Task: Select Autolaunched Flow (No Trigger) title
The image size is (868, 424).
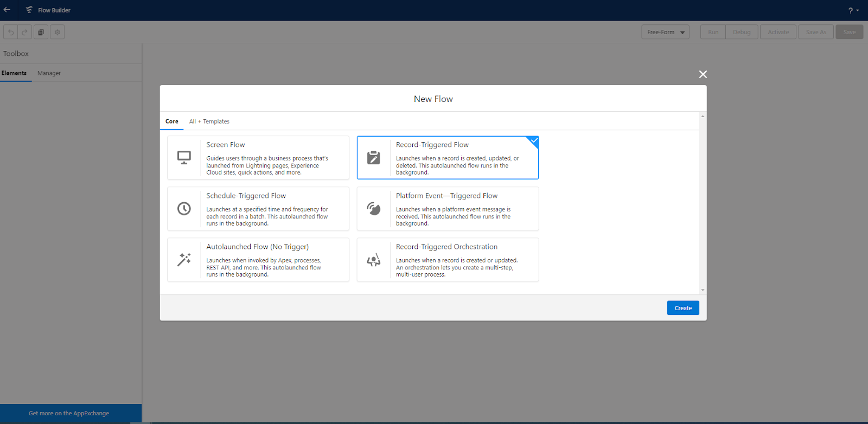Action: tap(258, 247)
